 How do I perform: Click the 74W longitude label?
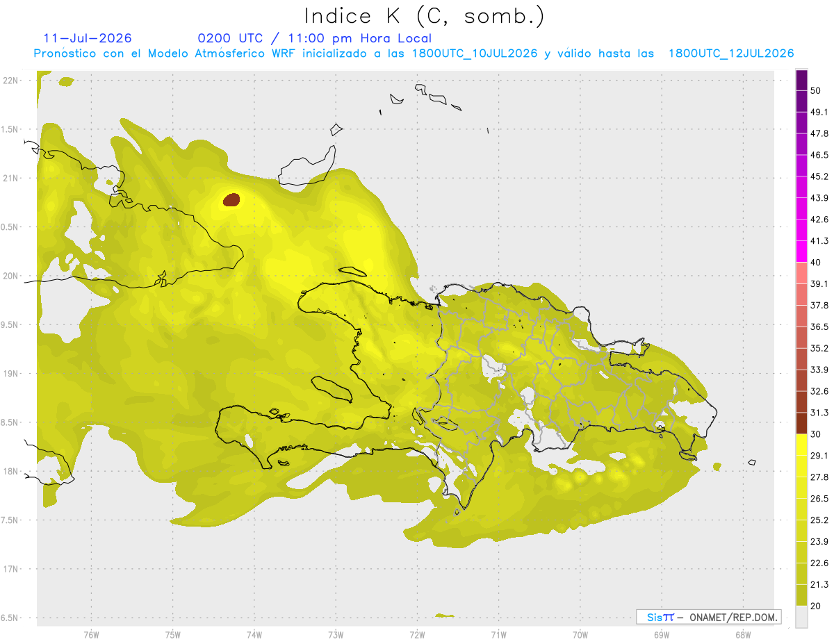(254, 634)
